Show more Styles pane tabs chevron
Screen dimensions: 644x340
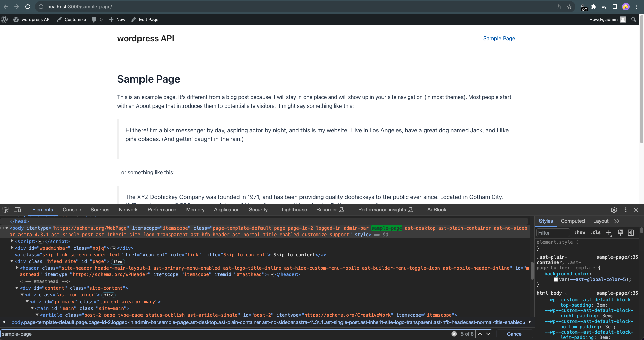(x=617, y=221)
